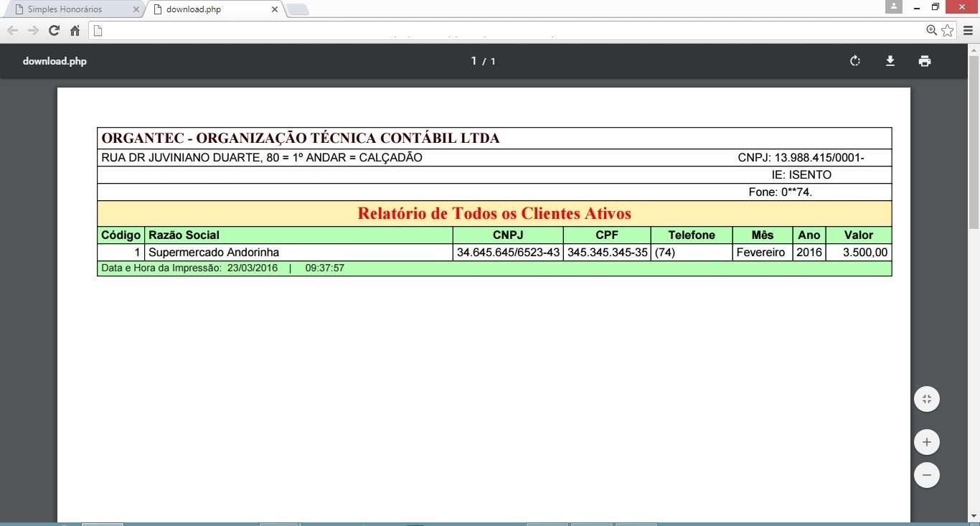
Task: Click the browser address bar
Action: 502,30
